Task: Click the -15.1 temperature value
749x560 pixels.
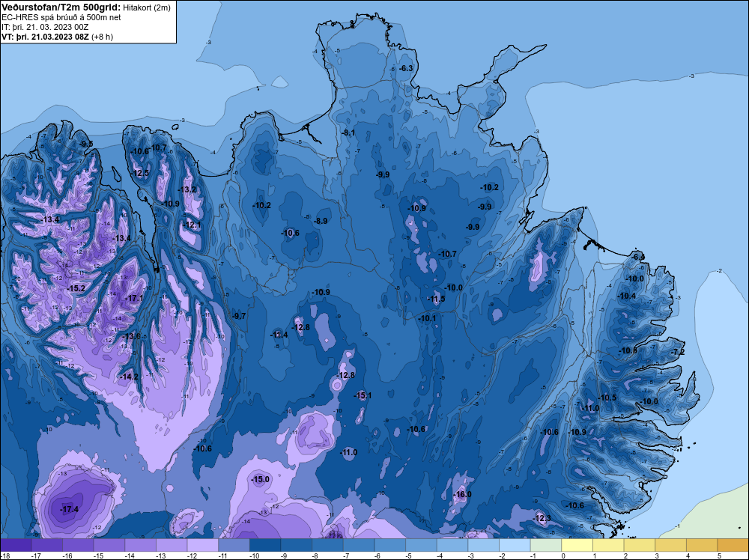Action: click(363, 395)
